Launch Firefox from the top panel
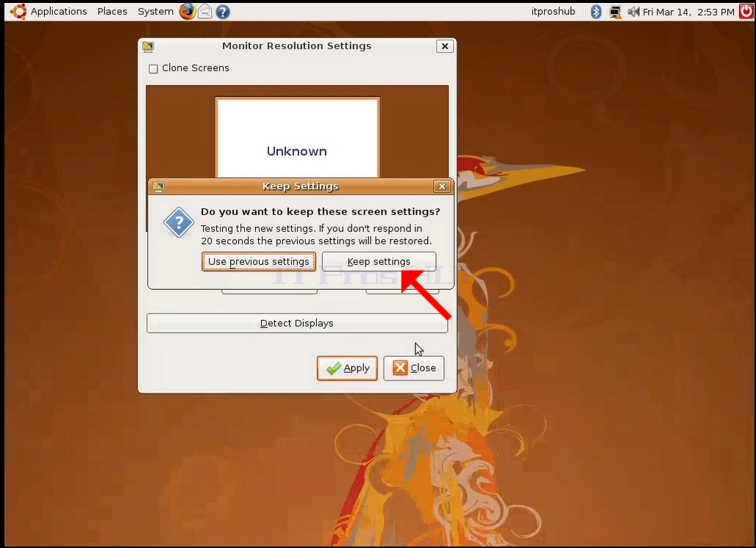 (188, 11)
